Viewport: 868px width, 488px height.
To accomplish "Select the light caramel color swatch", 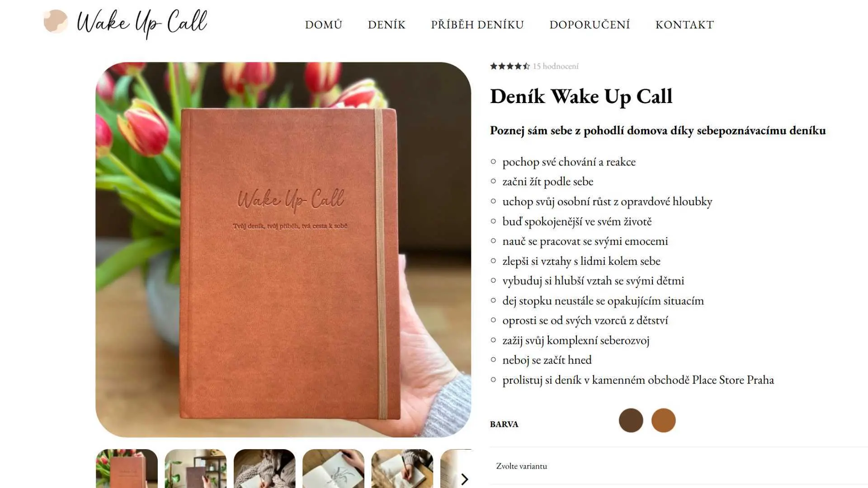I will coord(663,420).
